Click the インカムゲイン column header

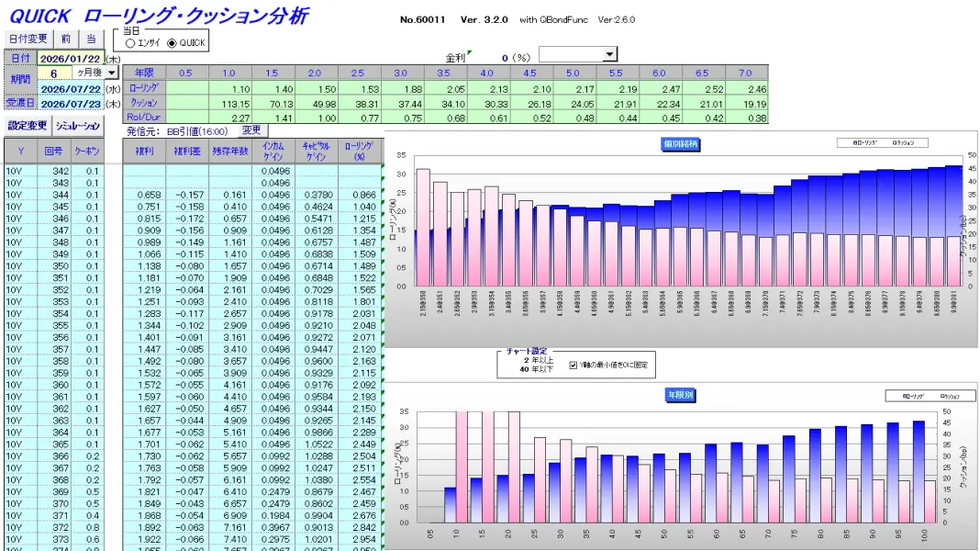(x=273, y=151)
